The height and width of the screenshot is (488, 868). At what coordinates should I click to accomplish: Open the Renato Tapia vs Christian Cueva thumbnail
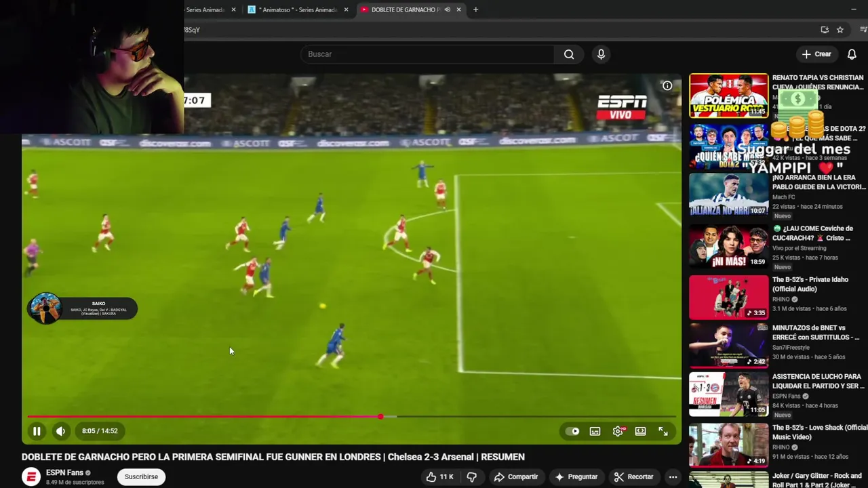click(x=729, y=96)
